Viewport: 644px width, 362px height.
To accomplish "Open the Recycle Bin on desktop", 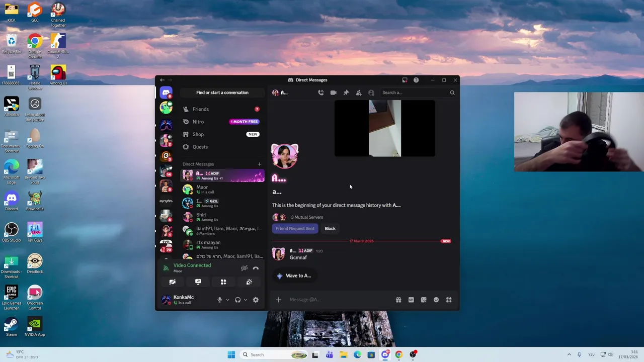I will click(11, 44).
